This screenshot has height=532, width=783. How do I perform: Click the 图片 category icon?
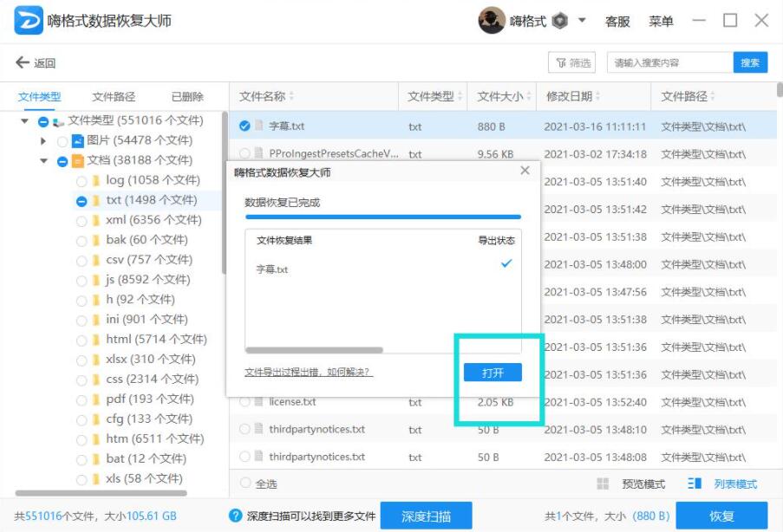(x=77, y=141)
